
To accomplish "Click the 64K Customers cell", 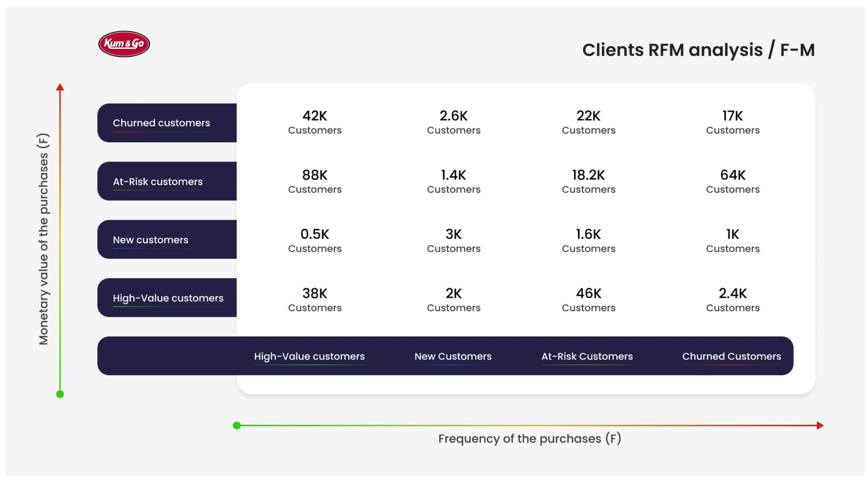I will (733, 181).
